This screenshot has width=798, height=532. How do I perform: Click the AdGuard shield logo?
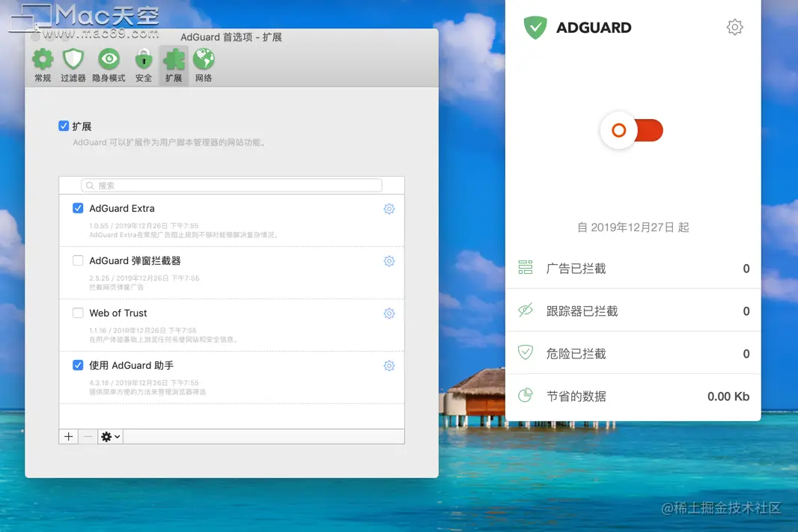pyautogui.click(x=535, y=27)
